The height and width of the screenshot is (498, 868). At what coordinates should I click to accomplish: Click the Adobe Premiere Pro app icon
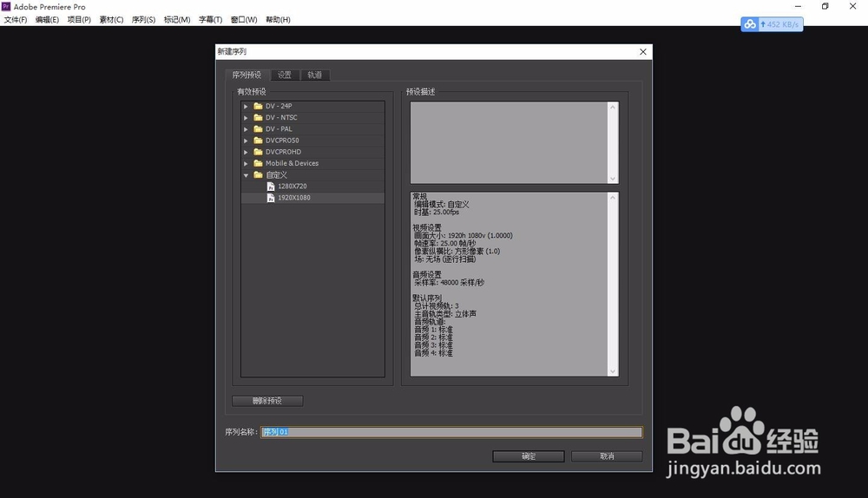[x=6, y=7]
